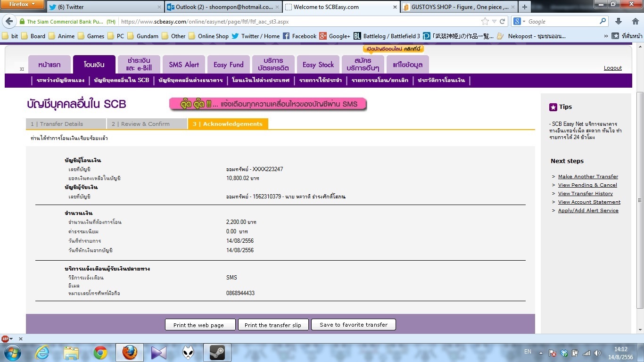Screen dimensions: 644x362
Task: Open the Google+ bookmark
Action: pyautogui.click(x=335, y=36)
